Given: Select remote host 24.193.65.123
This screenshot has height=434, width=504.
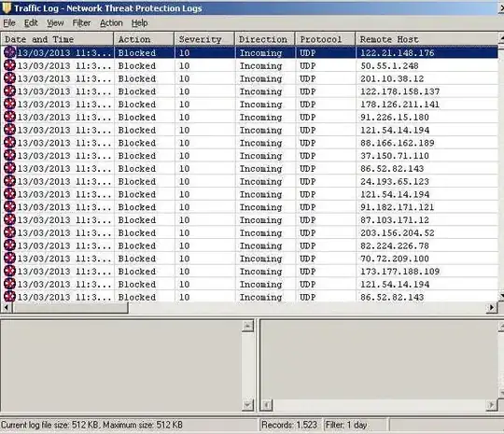Looking at the screenshot, I should pyautogui.click(x=395, y=181).
